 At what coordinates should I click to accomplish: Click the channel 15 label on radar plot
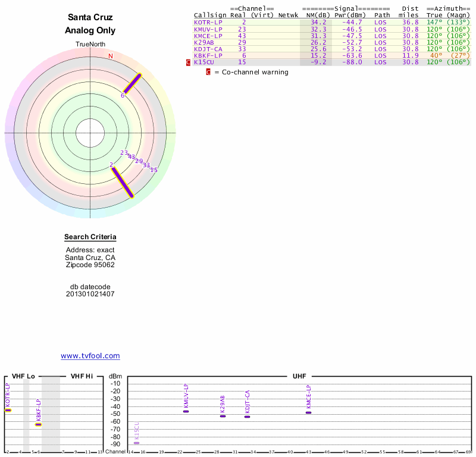click(x=154, y=170)
